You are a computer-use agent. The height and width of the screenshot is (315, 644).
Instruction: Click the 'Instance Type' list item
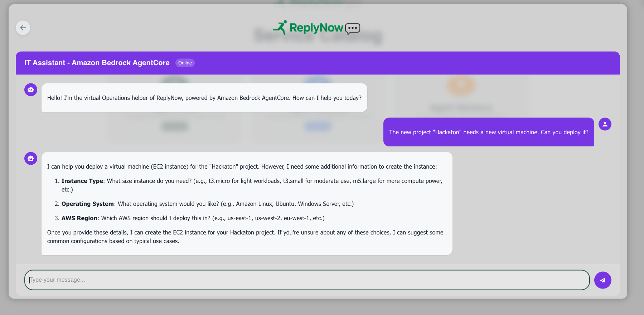252,185
